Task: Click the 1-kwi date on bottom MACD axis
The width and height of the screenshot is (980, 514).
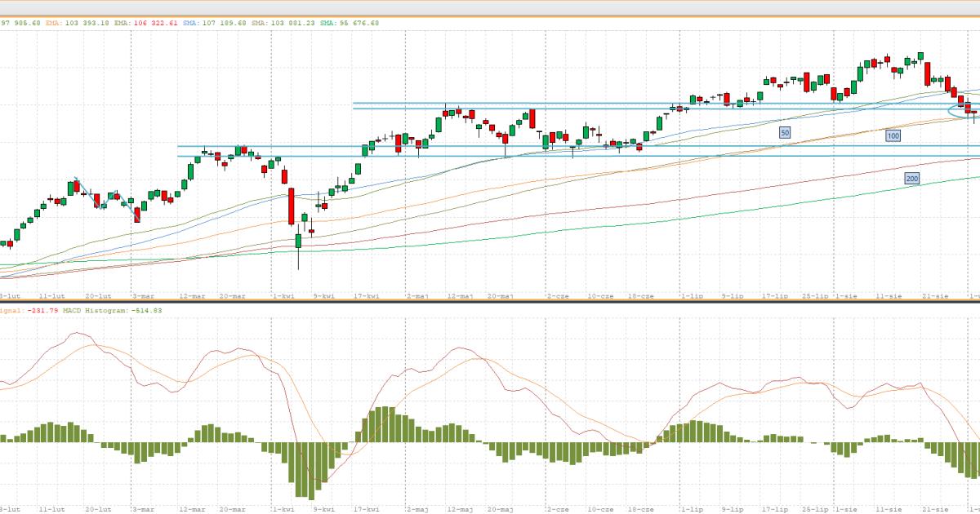Action: pos(283,509)
